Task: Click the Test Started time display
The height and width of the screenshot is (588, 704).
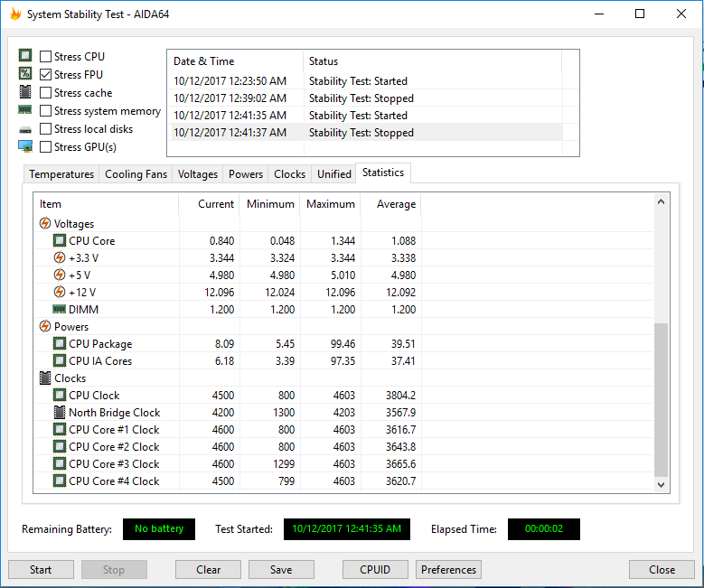Action: click(x=347, y=528)
